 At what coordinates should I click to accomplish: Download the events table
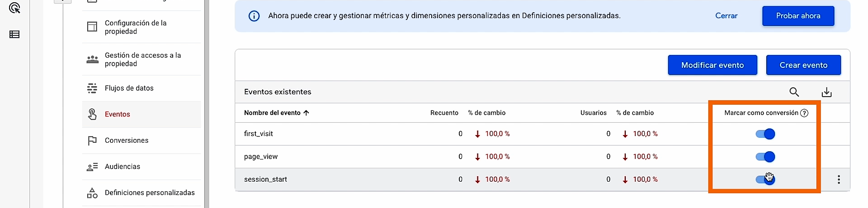click(x=826, y=92)
